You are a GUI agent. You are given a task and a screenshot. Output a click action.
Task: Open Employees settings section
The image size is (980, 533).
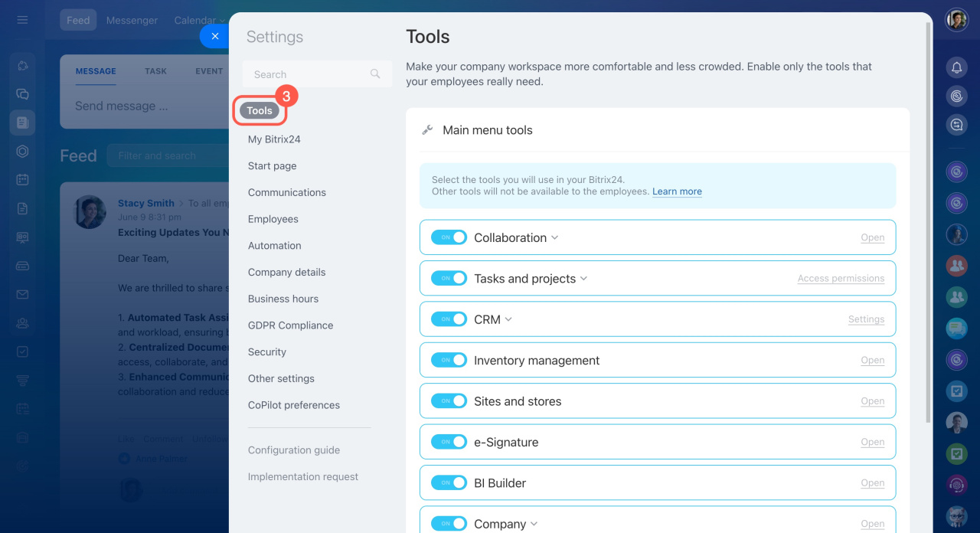[x=273, y=219]
